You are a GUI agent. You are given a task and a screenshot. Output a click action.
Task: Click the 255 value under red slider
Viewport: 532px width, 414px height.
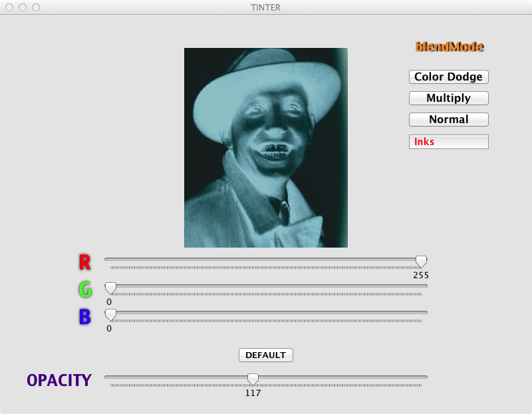(421, 275)
